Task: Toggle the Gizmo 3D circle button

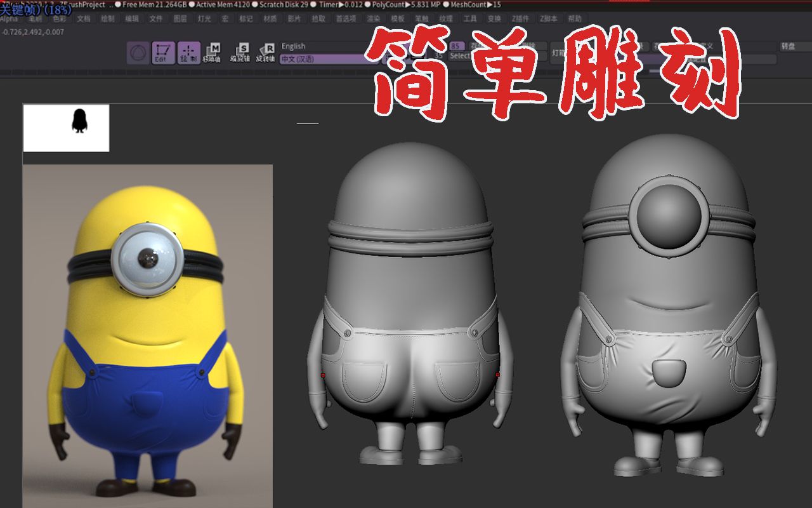Action: point(138,53)
